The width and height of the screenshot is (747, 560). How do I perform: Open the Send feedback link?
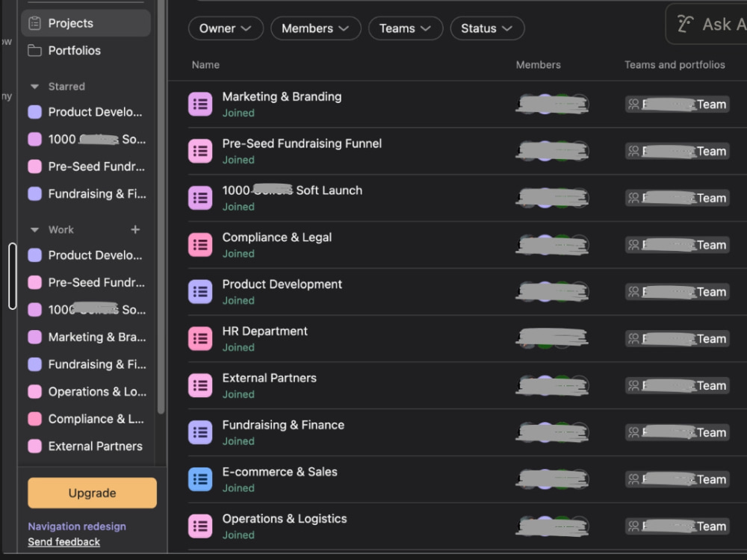63,542
